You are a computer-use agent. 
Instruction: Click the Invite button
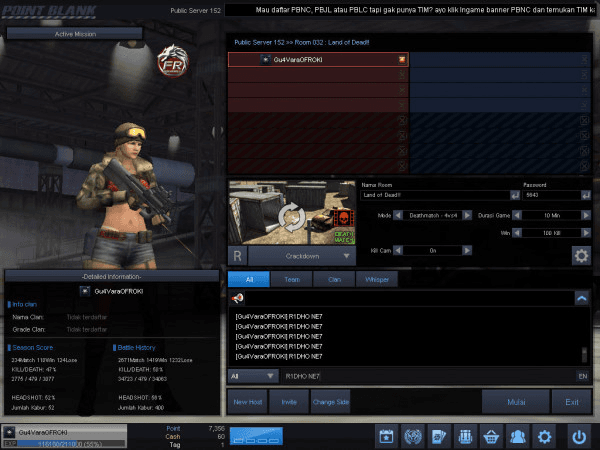pyautogui.click(x=289, y=402)
